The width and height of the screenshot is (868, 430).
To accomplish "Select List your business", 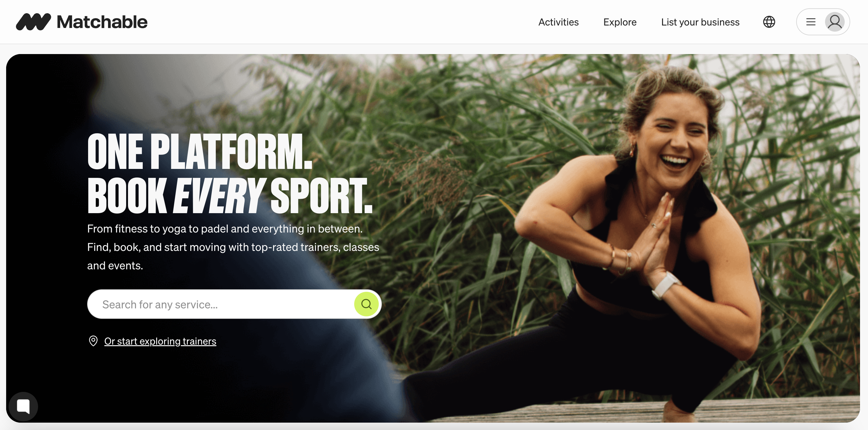I will point(700,22).
